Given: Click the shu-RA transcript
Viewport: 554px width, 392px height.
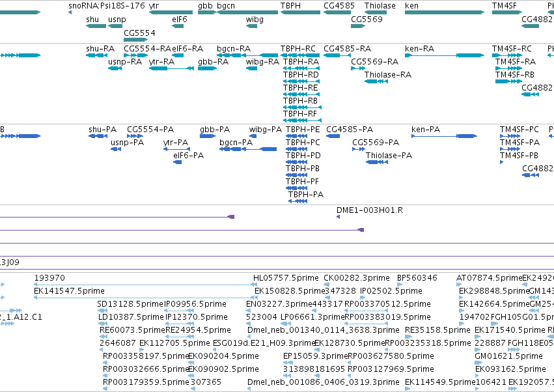Looking at the screenshot, I should tap(96, 55).
